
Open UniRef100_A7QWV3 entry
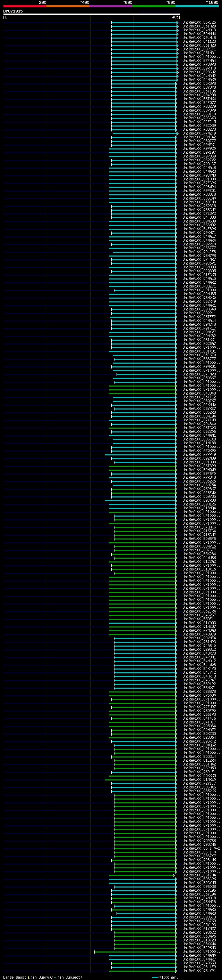[199, 64]
